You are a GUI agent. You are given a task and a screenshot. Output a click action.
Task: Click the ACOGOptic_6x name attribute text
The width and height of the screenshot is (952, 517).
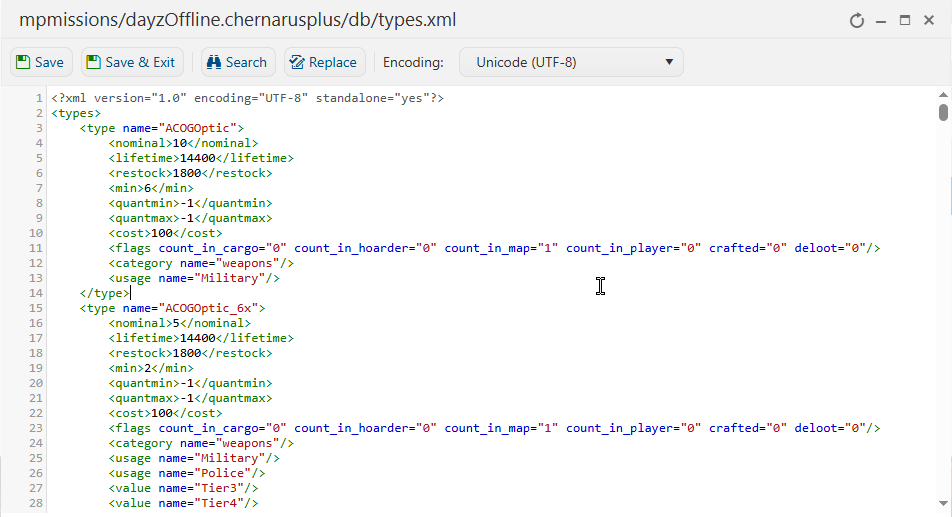click(191, 308)
